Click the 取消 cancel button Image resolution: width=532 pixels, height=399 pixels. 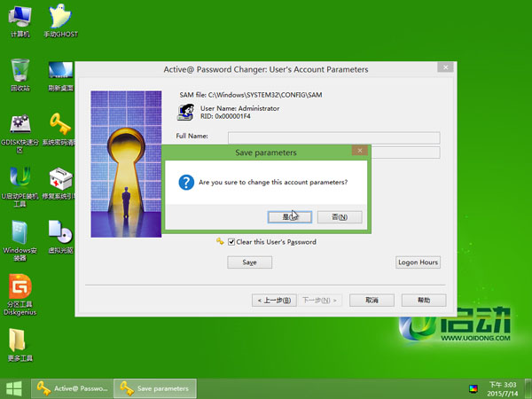click(372, 301)
